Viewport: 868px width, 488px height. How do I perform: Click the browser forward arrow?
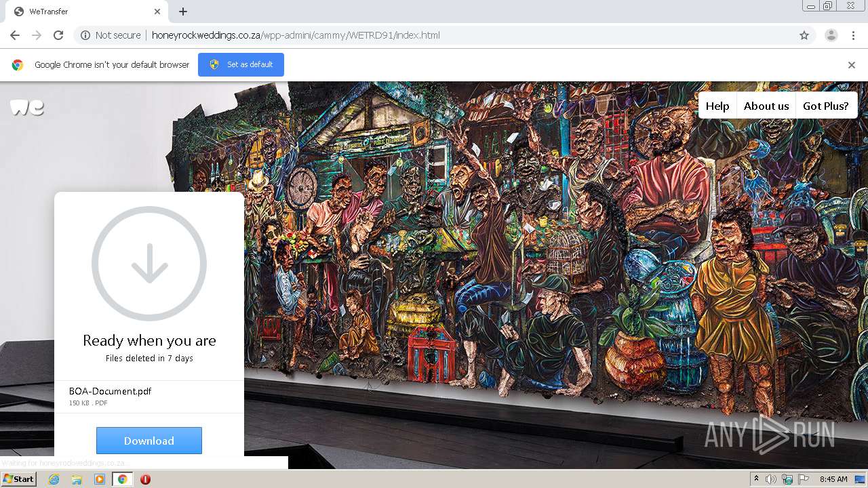[37, 35]
